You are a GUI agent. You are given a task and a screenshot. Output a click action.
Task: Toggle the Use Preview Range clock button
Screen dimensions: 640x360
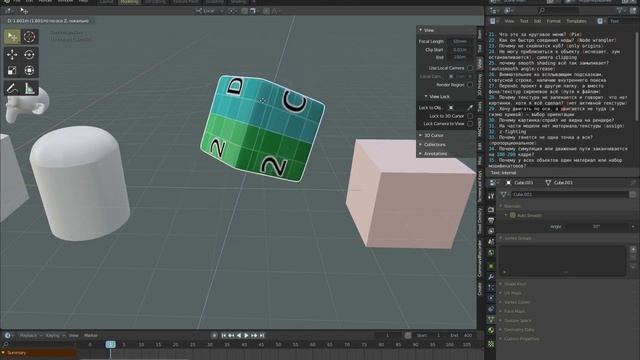pos(408,336)
